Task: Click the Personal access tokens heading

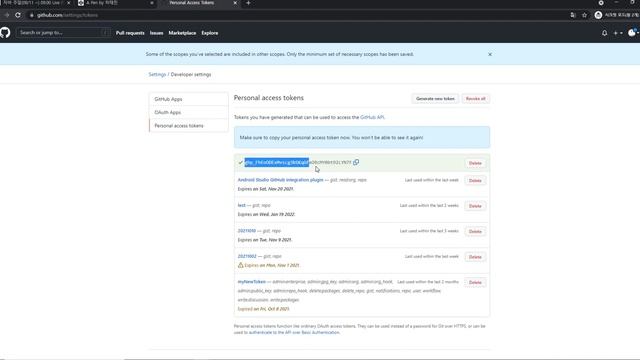Action: click(x=269, y=98)
